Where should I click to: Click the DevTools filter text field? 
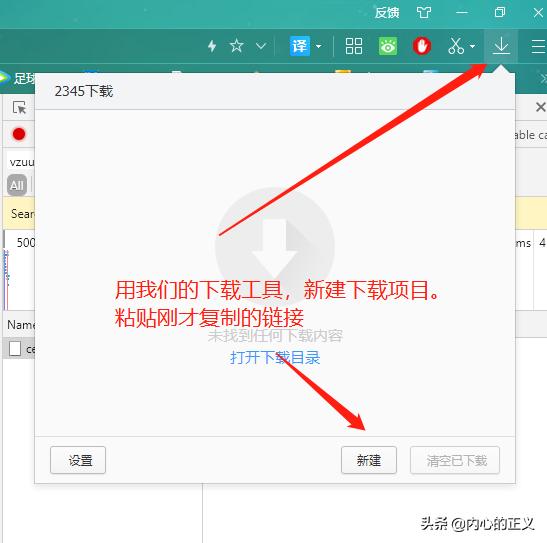pos(20,162)
